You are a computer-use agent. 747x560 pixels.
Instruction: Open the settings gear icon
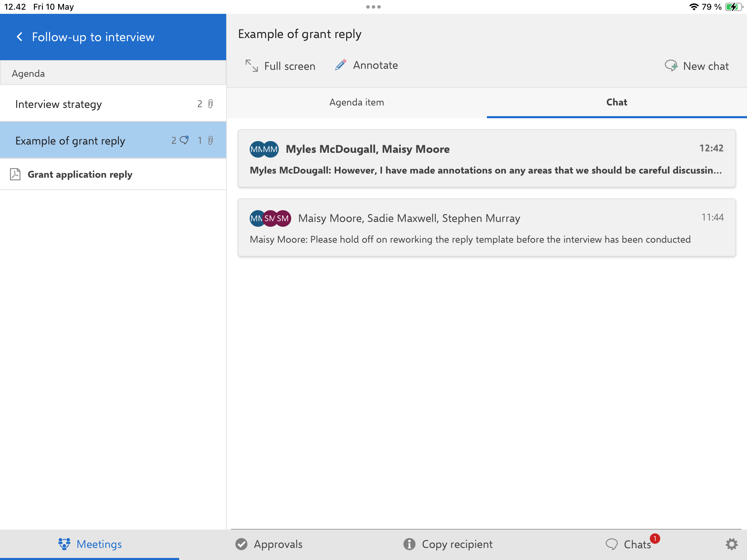coord(731,544)
